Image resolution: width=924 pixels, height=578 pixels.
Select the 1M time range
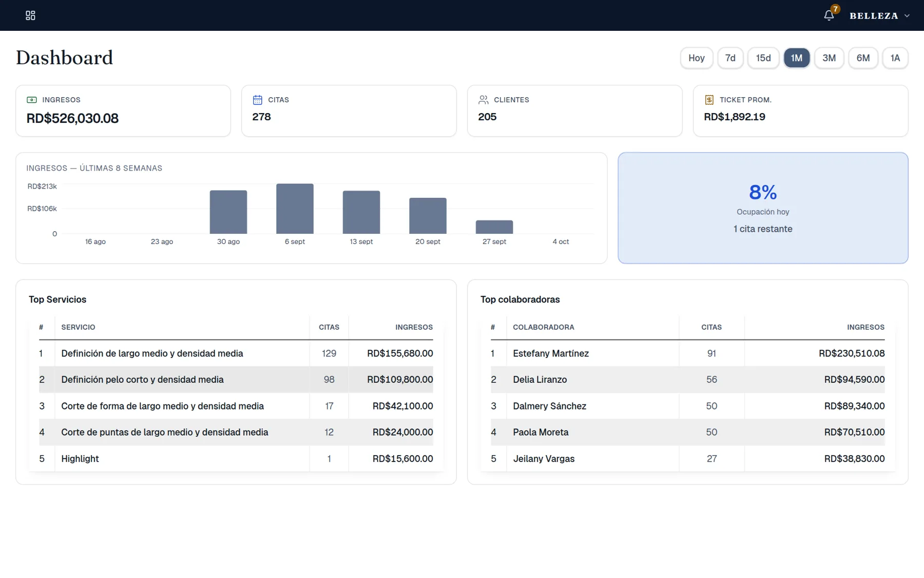click(797, 58)
